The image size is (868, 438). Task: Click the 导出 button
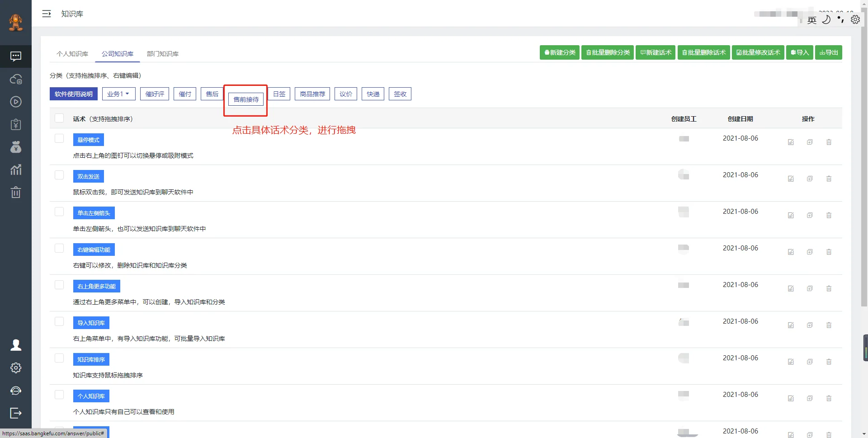[829, 52]
